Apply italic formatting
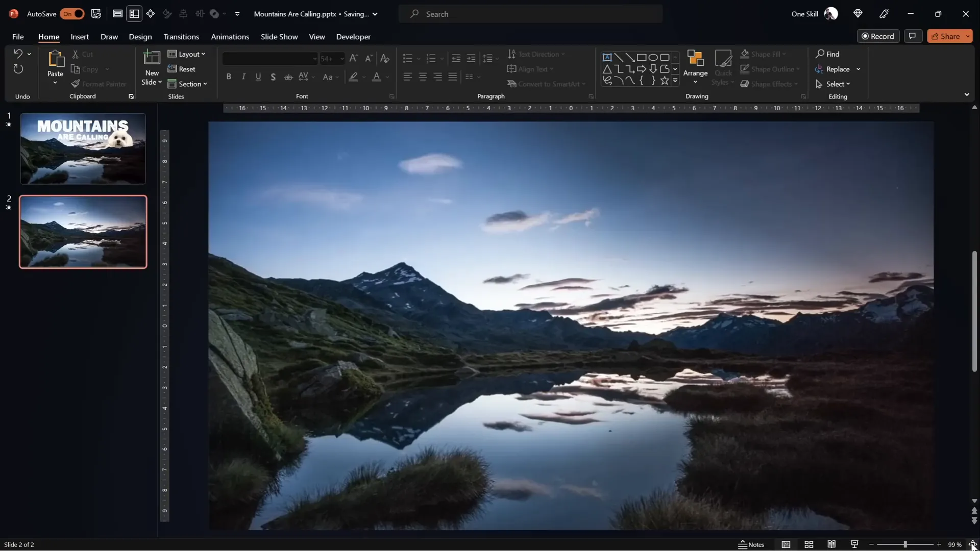The image size is (980, 551). pos(243,77)
